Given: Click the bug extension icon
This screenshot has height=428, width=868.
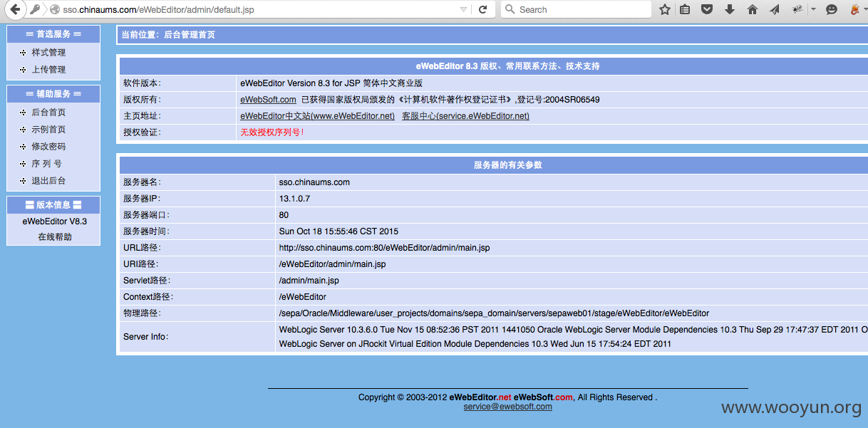Looking at the screenshot, I should (797, 9).
